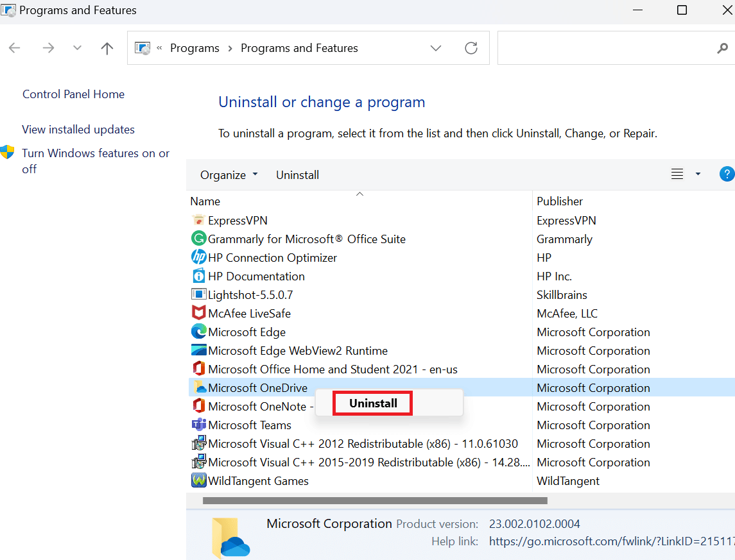Click the Control Panel icon in address bar
The width and height of the screenshot is (735, 560).
click(143, 47)
